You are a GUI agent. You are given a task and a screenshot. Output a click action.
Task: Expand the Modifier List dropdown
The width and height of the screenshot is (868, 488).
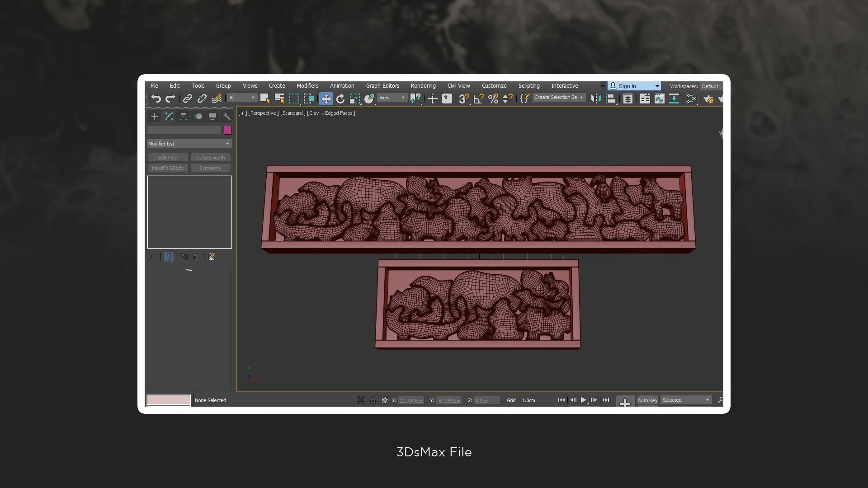(189, 144)
